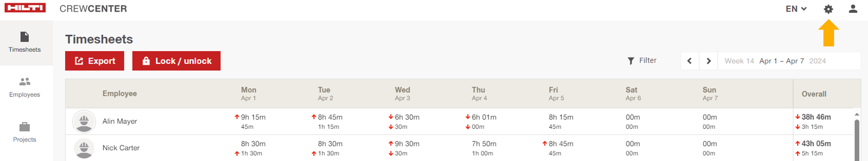The height and width of the screenshot is (161, 868).
Task: Open the Timesheets sidebar section
Action: (x=25, y=42)
